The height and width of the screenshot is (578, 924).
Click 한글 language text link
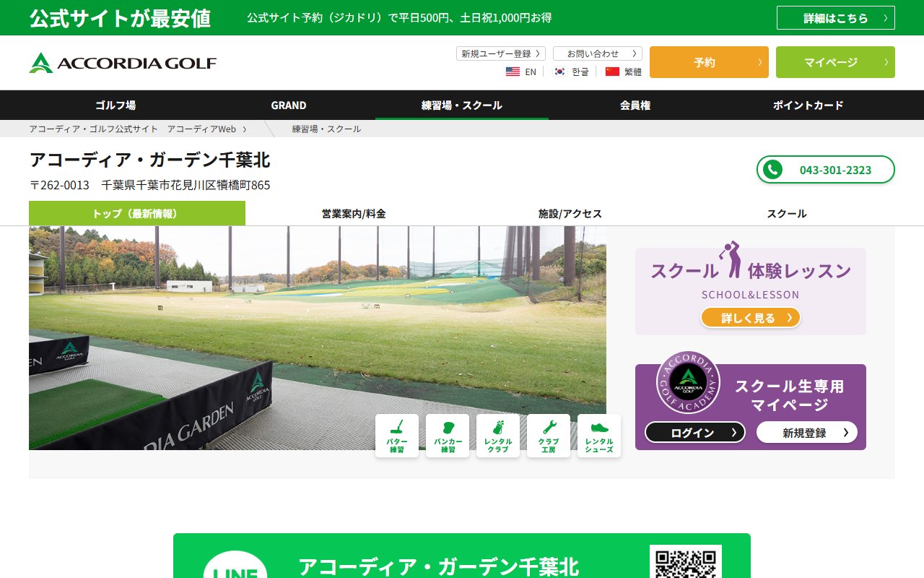(580, 72)
